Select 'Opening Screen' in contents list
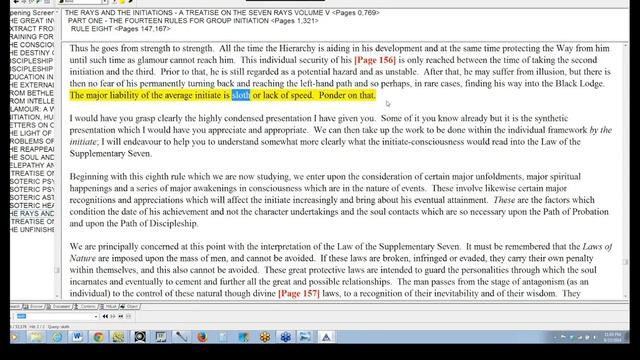 click(32, 13)
